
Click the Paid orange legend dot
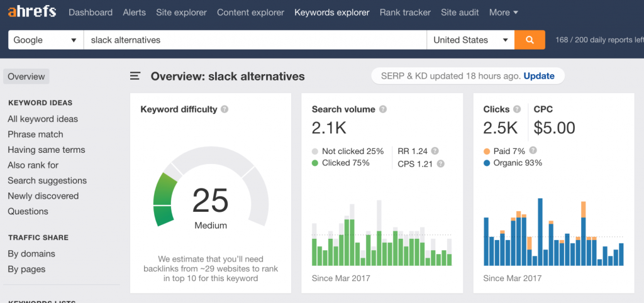(487, 151)
